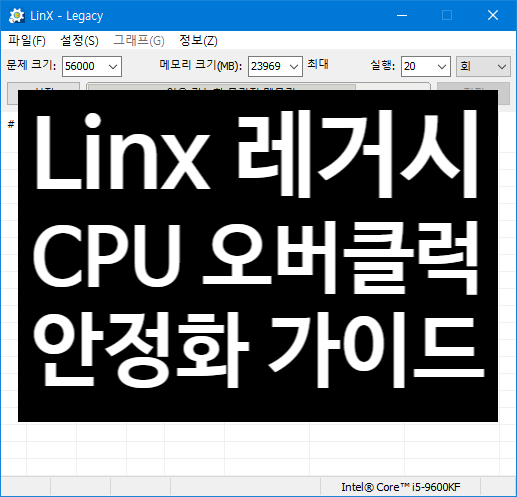517x497 pixels.
Task: Minimize the LinX window
Action: [402, 15]
